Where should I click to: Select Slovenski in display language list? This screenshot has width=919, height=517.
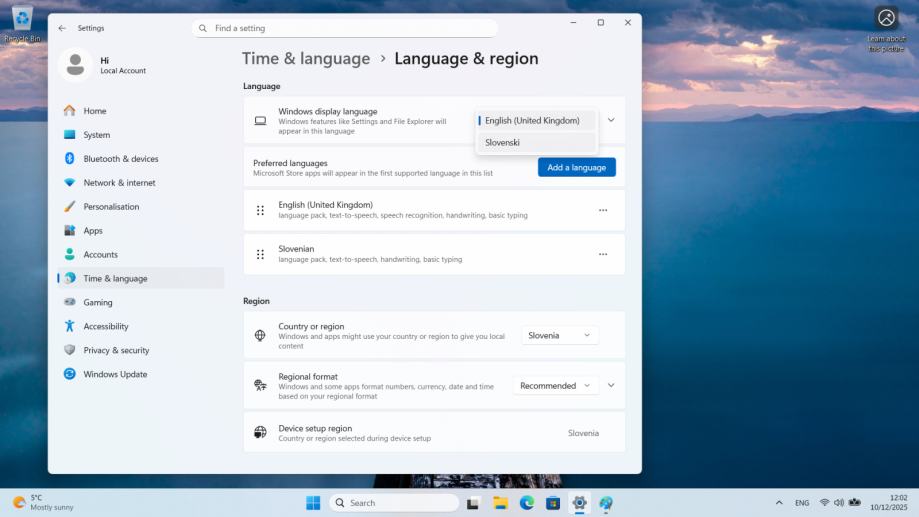click(x=536, y=142)
